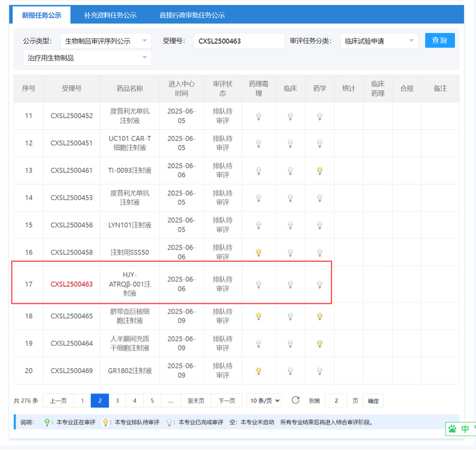Go to page 1
Screen dimensions: 476x450
pos(82,401)
